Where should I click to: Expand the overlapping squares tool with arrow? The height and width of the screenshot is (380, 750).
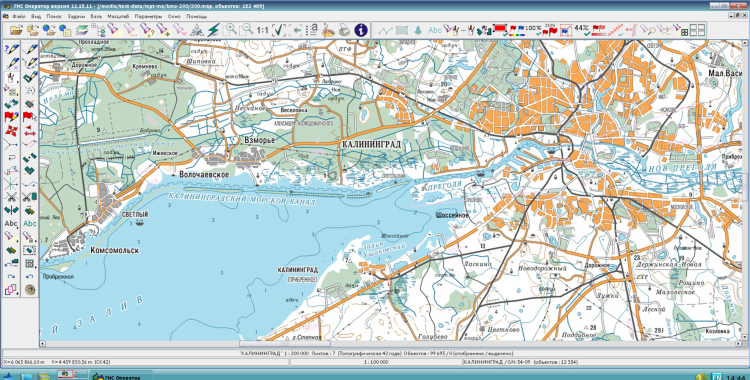[x=11, y=289]
